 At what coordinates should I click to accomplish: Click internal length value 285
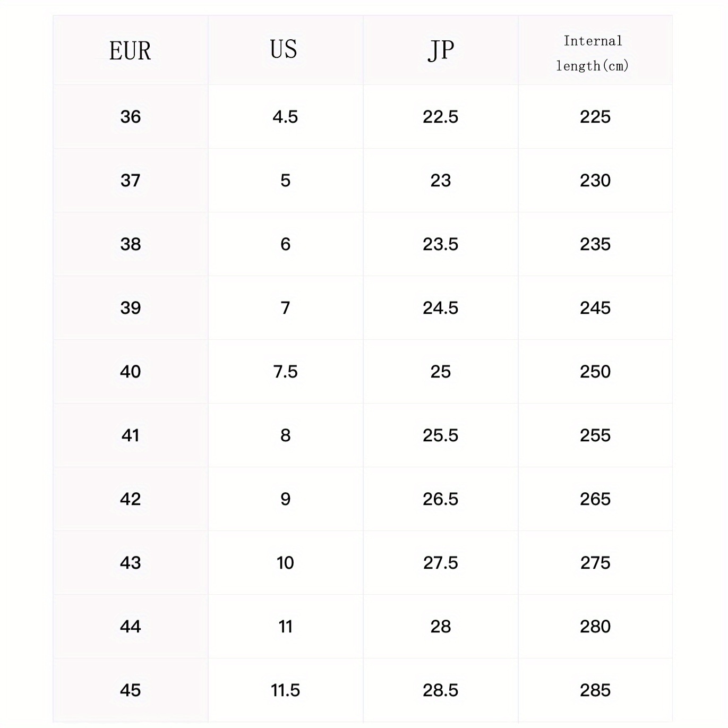[595, 690]
